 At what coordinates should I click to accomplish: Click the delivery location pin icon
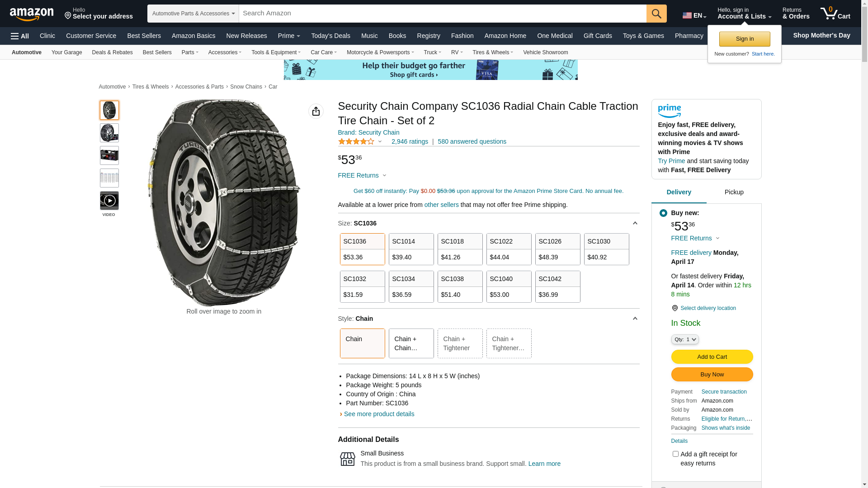coord(675,308)
